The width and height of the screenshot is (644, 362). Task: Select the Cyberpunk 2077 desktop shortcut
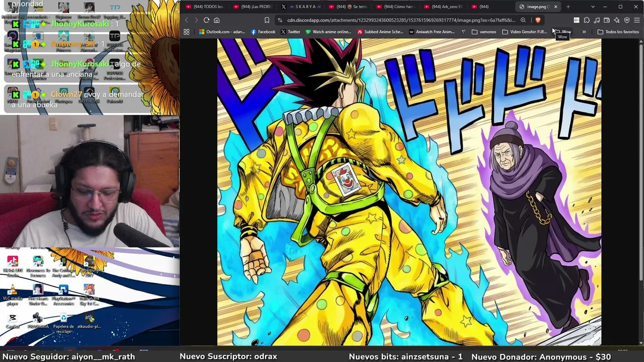tap(89, 266)
